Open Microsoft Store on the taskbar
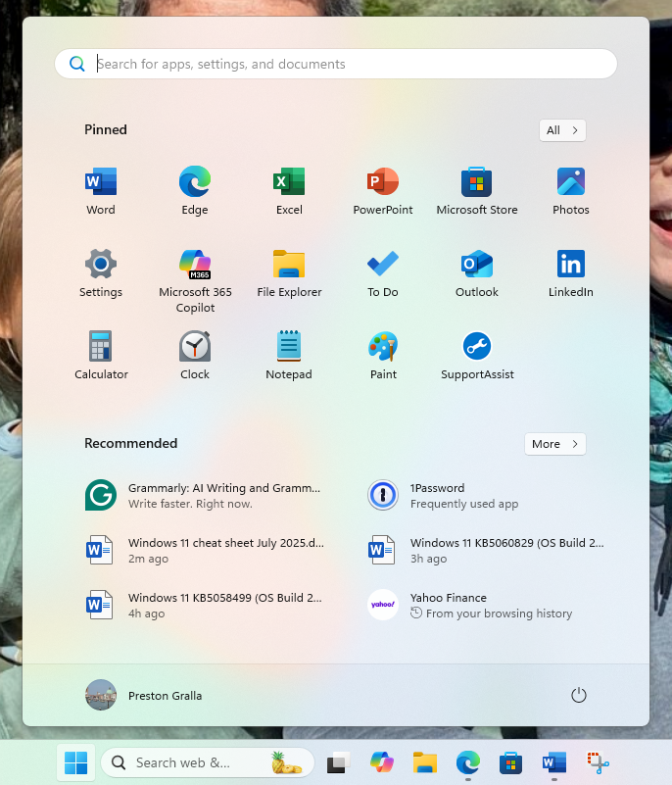 click(x=511, y=763)
